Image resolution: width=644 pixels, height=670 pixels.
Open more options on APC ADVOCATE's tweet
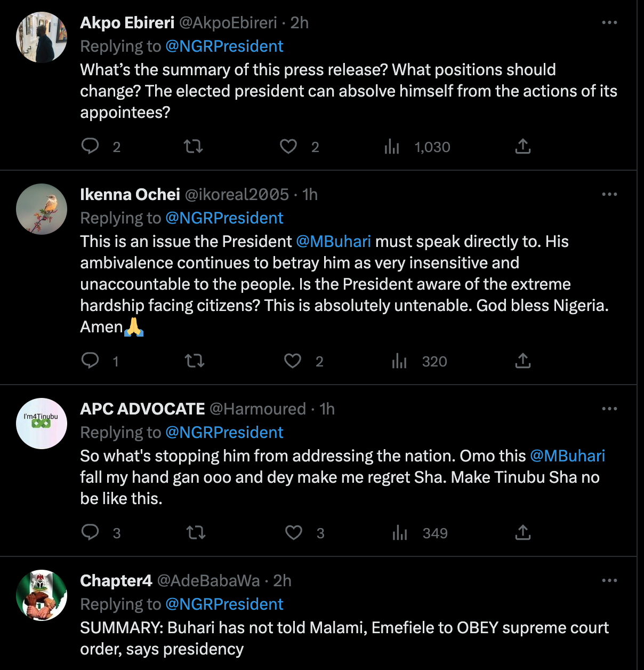(609, 409)
